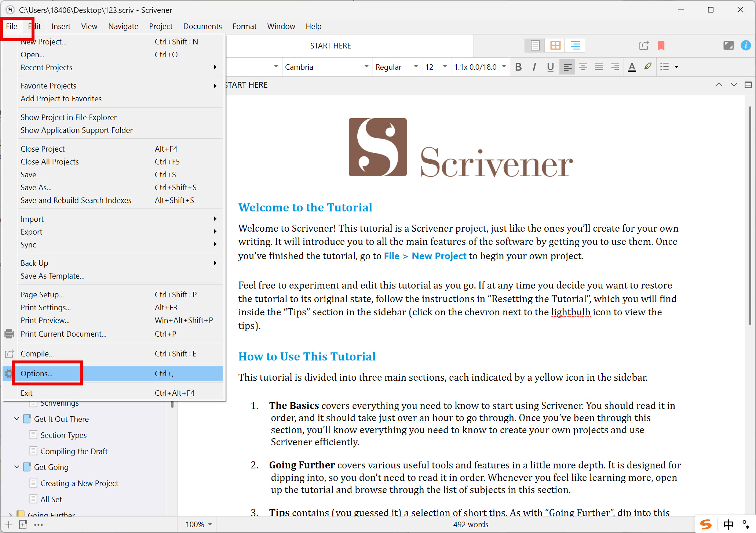This screenshot has height=533, width=756.
Task: Open Creating a New Project document
Action: [x=79, y=483]
